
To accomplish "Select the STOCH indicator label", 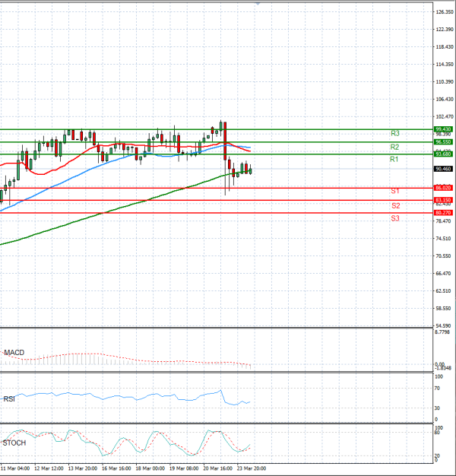I will point(14,443).
